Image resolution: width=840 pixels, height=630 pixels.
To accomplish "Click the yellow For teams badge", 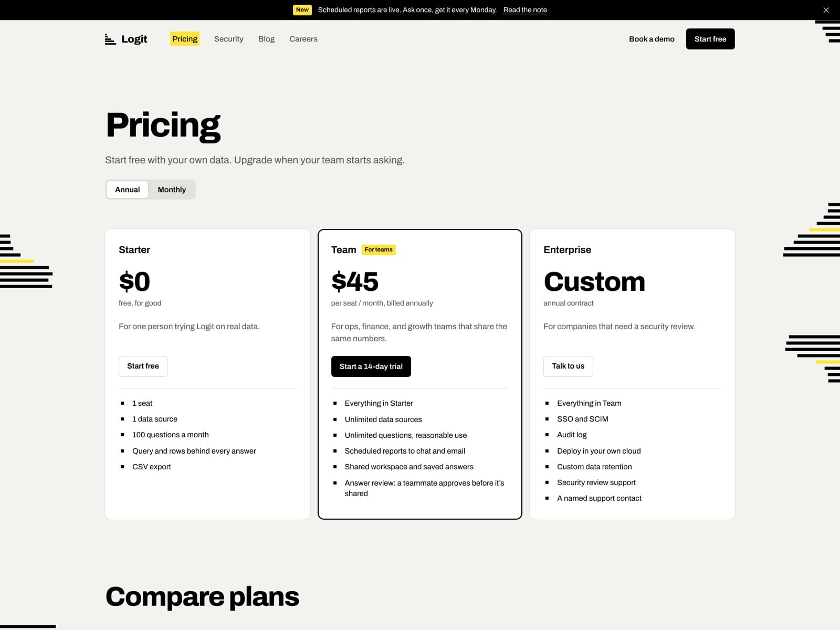I will pos(379,250).
